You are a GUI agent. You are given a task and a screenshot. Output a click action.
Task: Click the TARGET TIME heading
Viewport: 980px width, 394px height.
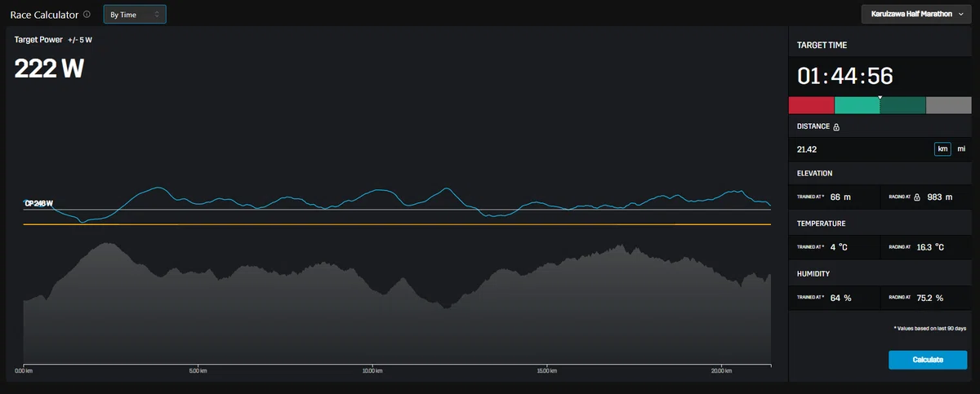[x=821, y=44]
